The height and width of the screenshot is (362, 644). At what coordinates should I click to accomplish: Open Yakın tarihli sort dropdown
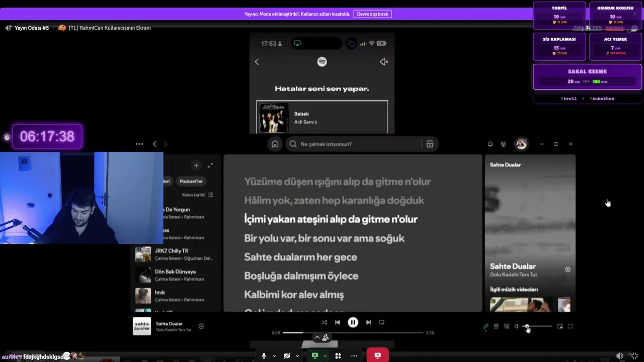pos(198,195)
